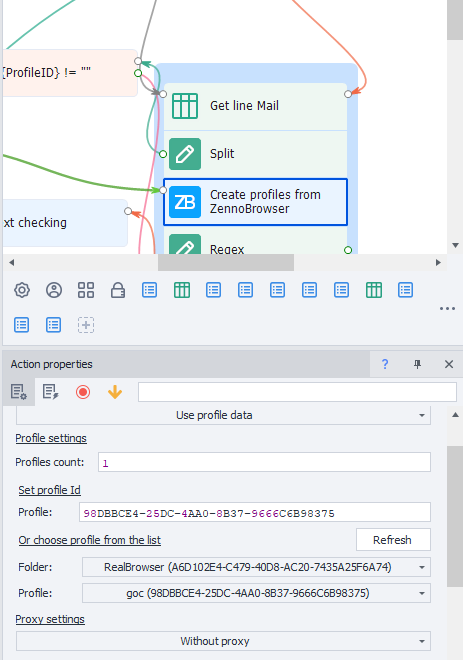Click the Profiles count input field

tap(264, 462)
